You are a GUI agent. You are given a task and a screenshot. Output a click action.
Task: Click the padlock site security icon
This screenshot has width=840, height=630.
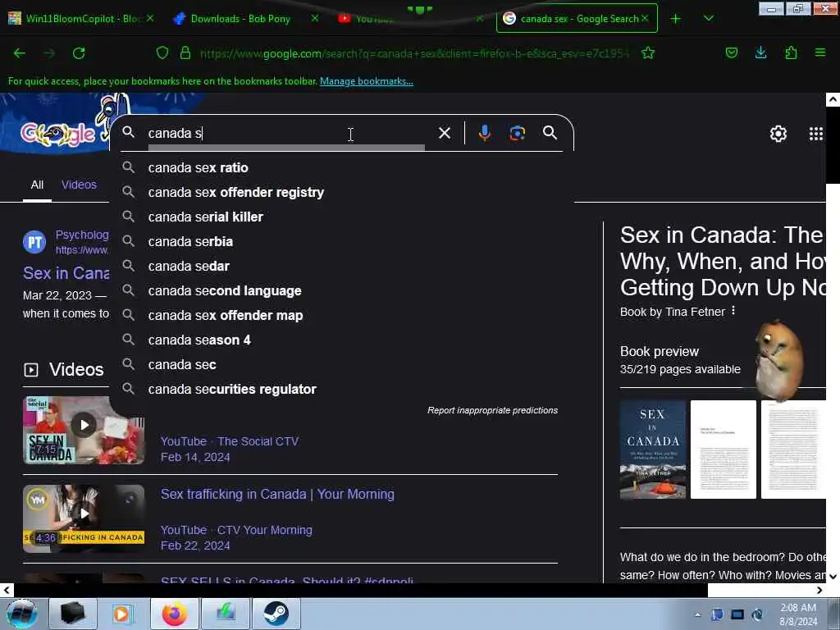[185, 53]
